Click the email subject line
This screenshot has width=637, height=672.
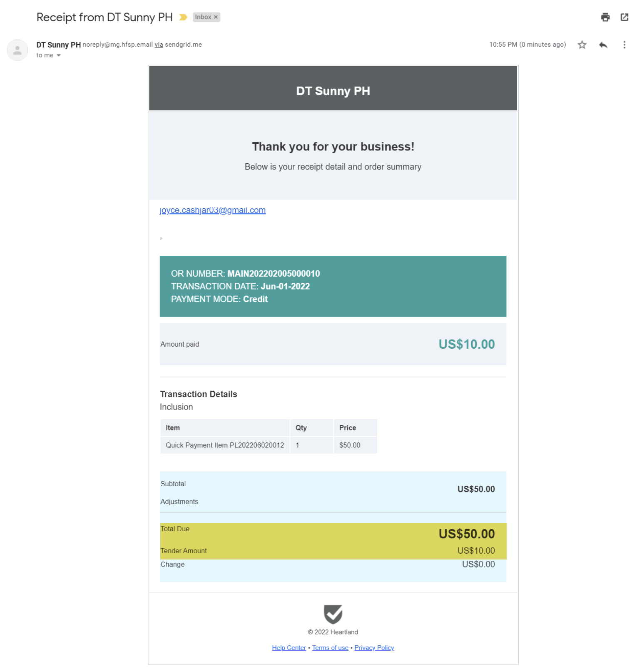[x=105, y=17]
